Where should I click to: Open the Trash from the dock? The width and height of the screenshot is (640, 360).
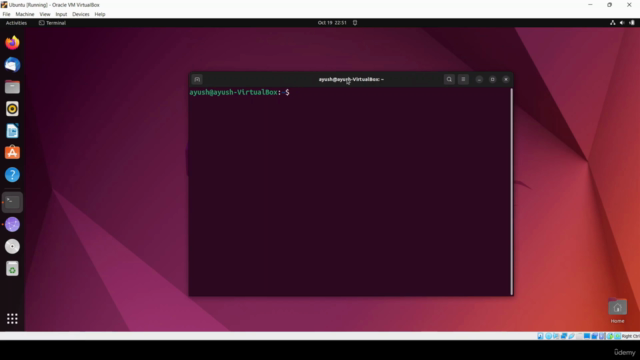click(x=12, y=269)
